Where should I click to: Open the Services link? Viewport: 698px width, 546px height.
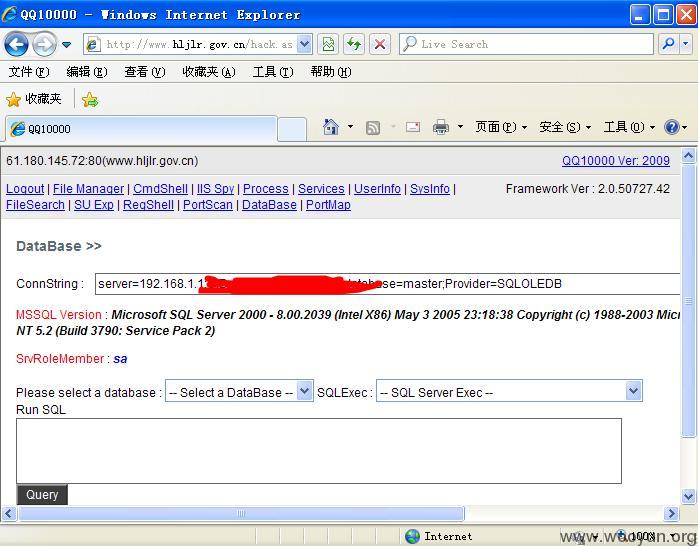click(x=321, y=189)
